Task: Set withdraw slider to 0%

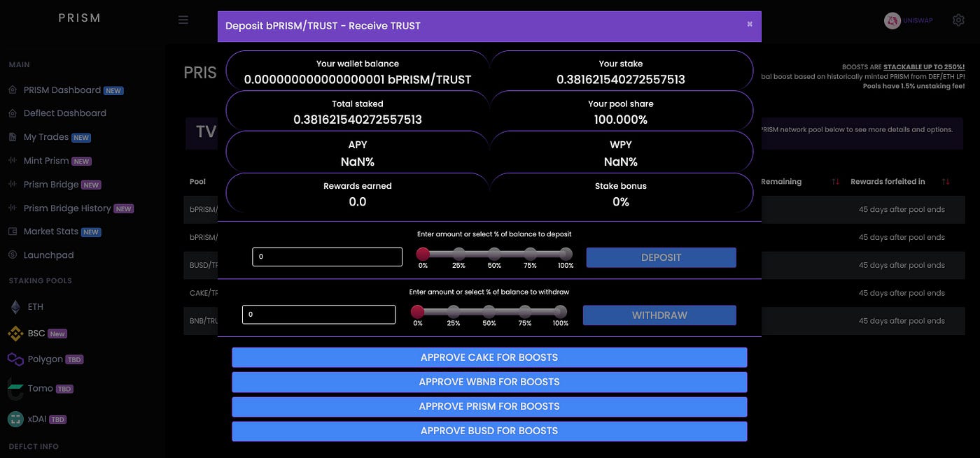Action: pos(418,311)
